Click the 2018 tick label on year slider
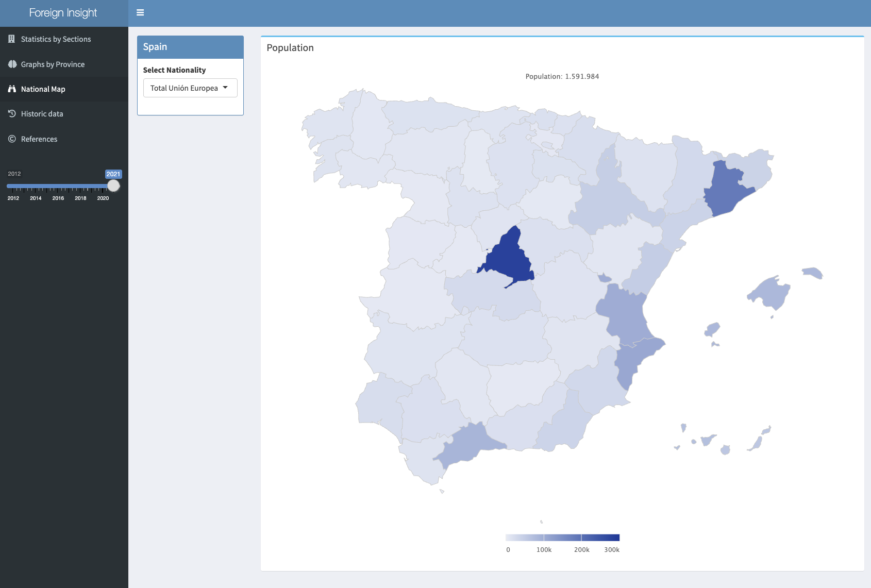The image size is (871, 588). pos(80,198)
